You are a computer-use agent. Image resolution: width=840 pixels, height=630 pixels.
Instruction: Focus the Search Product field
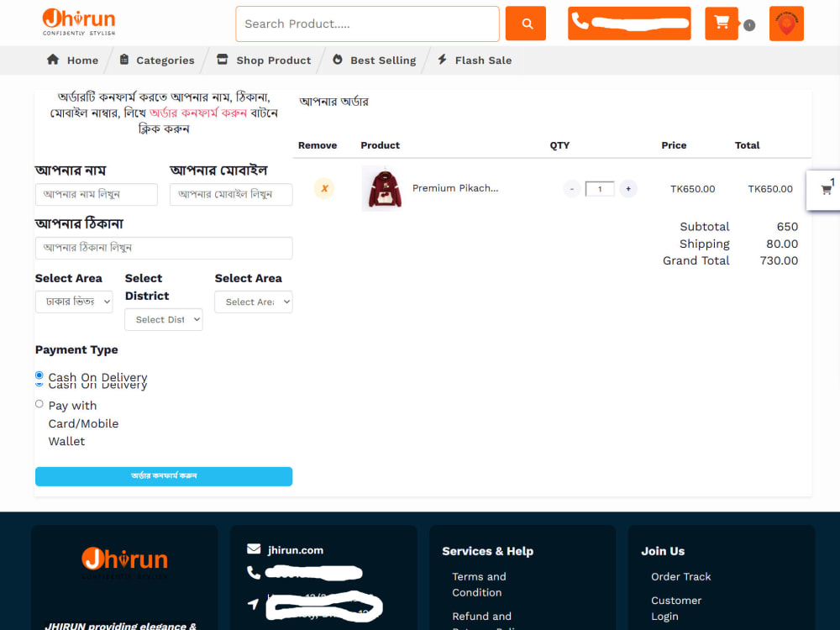[368, 24]
